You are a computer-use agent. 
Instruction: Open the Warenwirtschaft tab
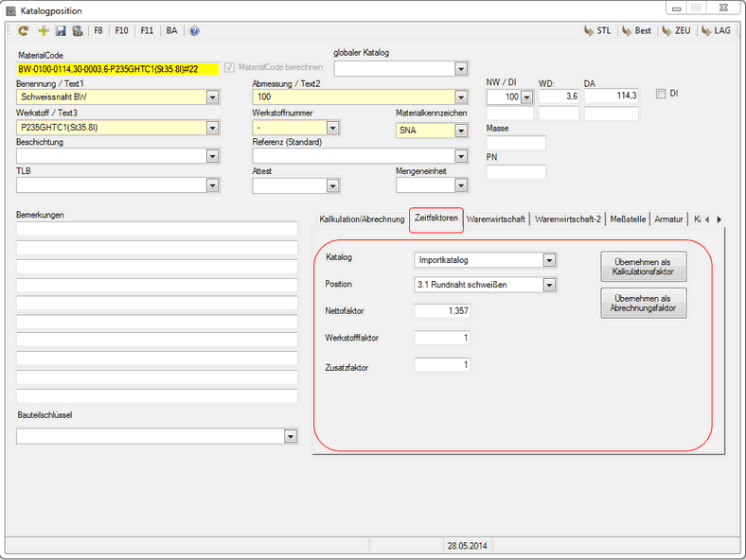[x=496, y=219]
